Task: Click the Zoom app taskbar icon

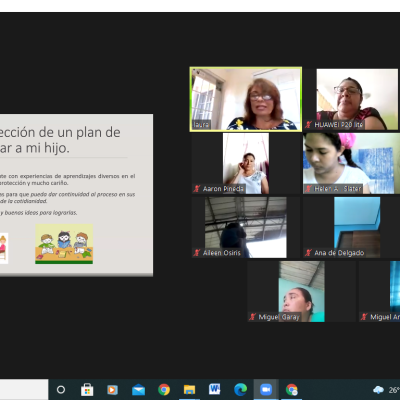Action: pos(266,389)
